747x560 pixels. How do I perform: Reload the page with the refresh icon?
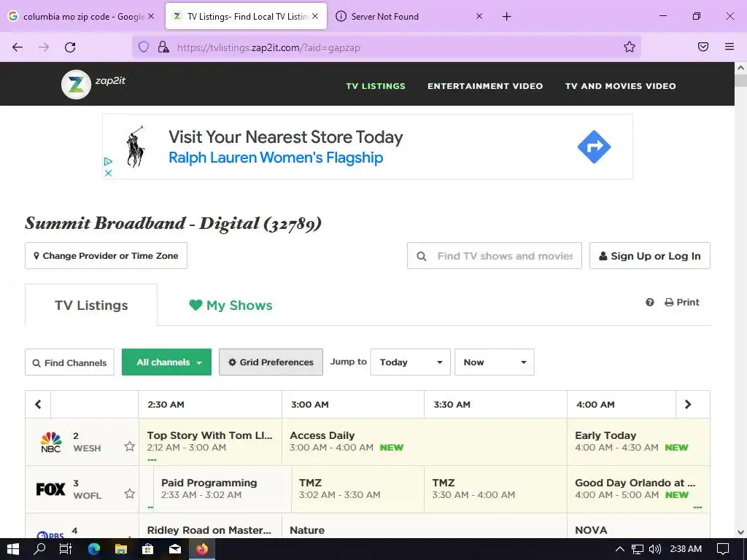point(70,47)
